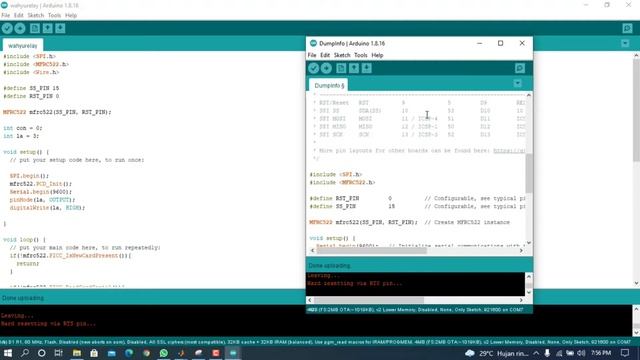Click DumpInfo editor vertical scrollbar thumb

(x=529, y=173)
